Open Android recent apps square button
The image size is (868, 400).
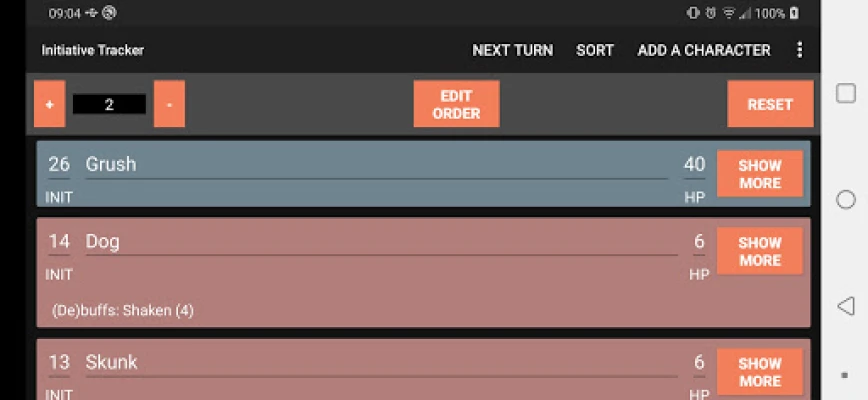(845, 93)
